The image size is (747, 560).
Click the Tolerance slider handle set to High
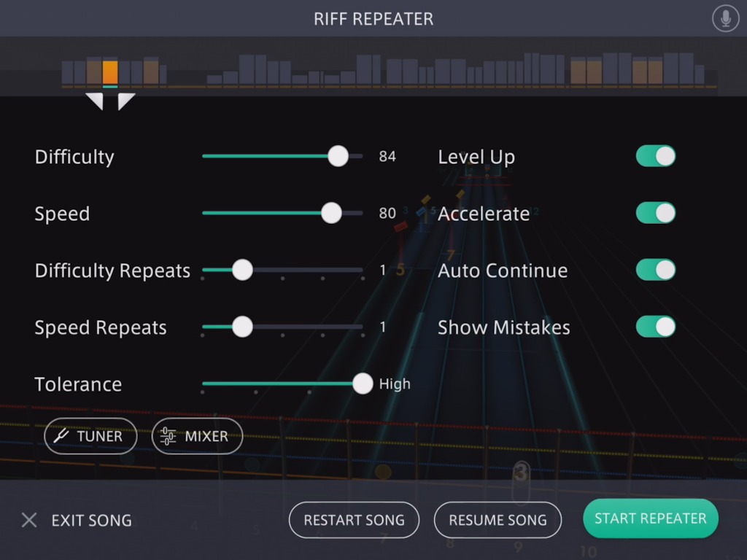click(x=363, y=384)
